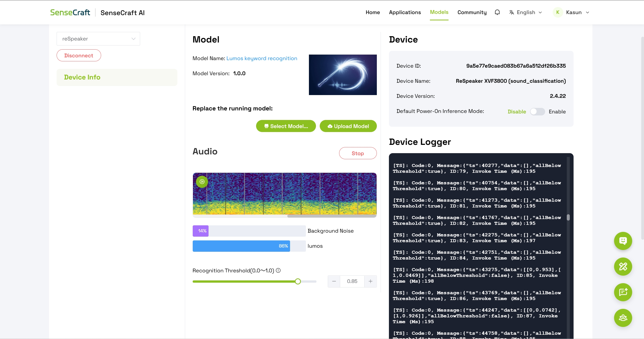Click the Lumos model thumbnail image
644x339 pixels.
343,75
